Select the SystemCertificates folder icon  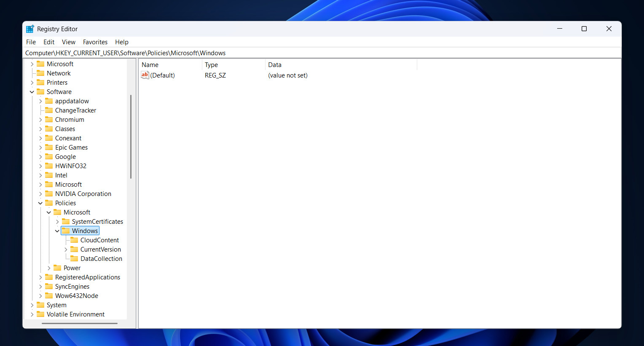[x=66, y=221]
